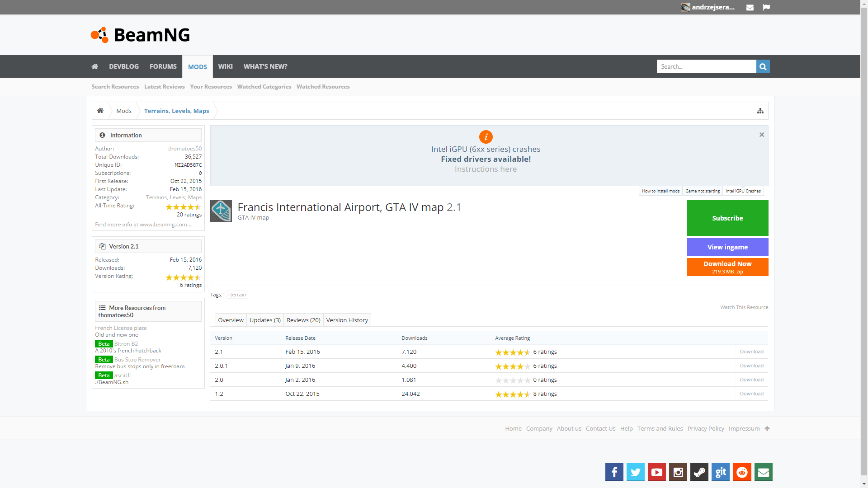Download version 2.1
The height and width of the screenshot is (488, 868).
751,352
